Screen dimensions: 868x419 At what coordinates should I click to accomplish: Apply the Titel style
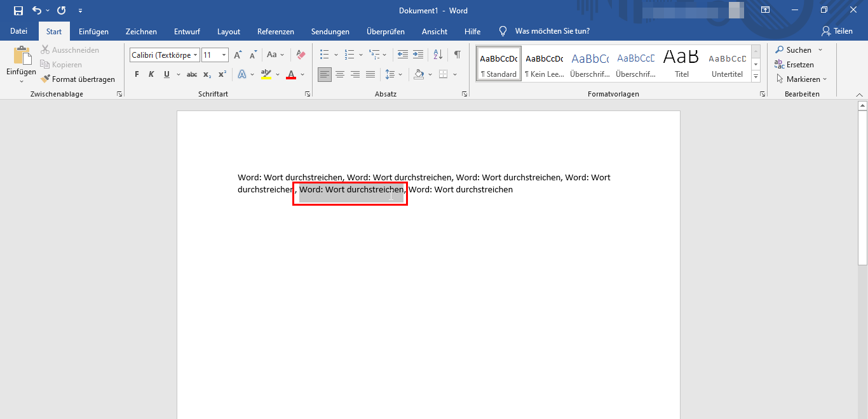pos(682,63)
